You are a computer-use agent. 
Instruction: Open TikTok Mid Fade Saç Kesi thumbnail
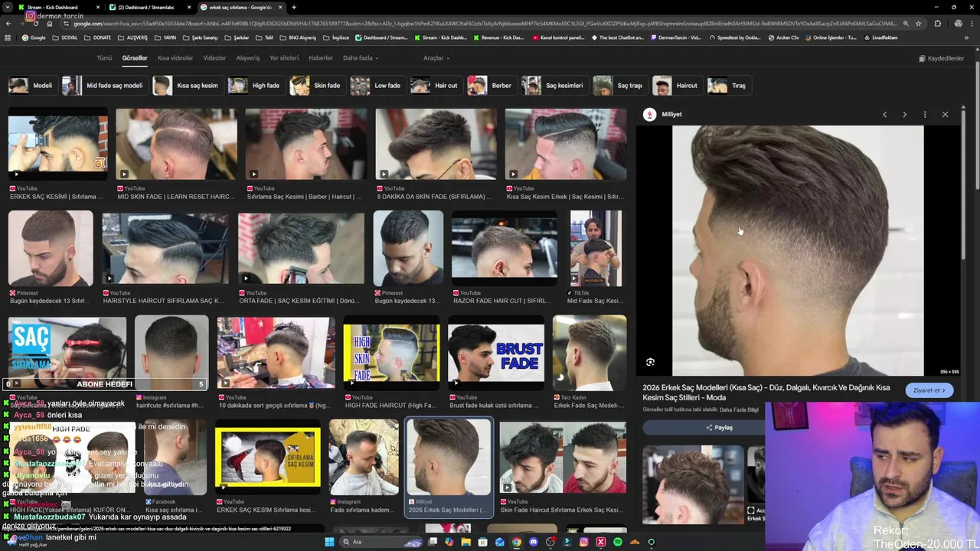[596, 249]
